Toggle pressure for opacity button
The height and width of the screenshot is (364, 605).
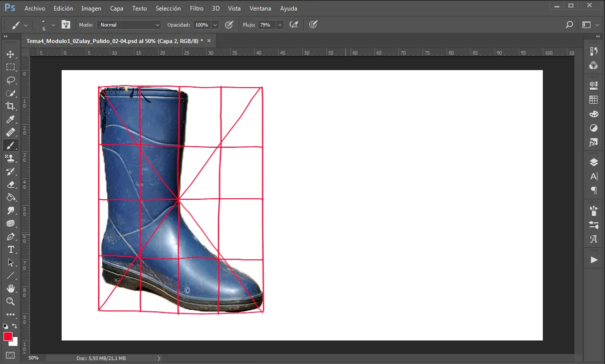click(x=229, y=25)
